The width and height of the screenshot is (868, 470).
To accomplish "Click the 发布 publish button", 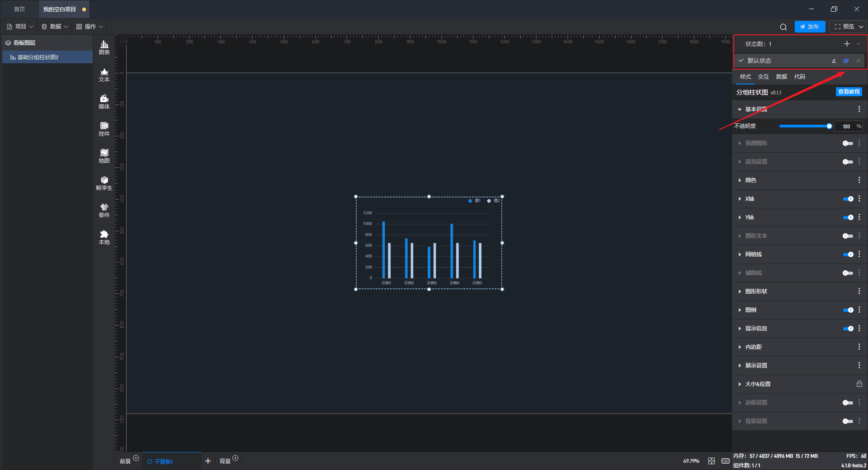I will (x=810, y=27).
